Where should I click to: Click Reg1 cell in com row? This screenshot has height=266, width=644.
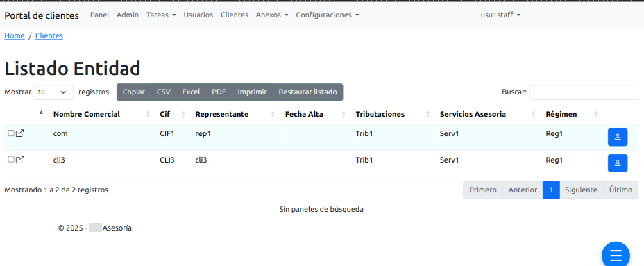pyautogui.click(x=554, y=133)
